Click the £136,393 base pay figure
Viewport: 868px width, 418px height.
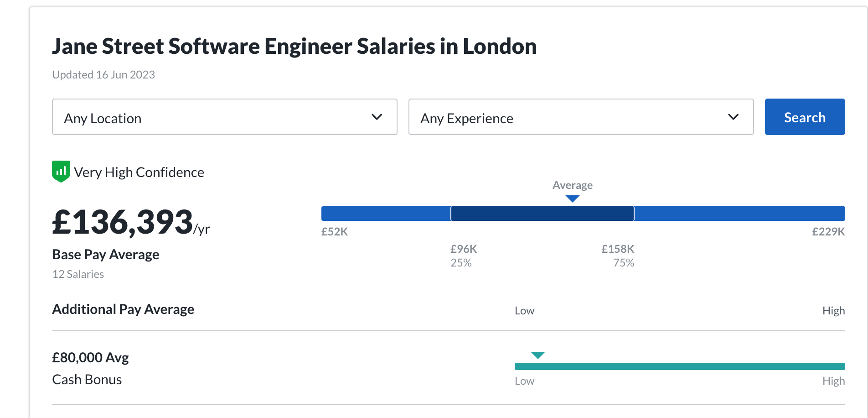pos(123,223)
